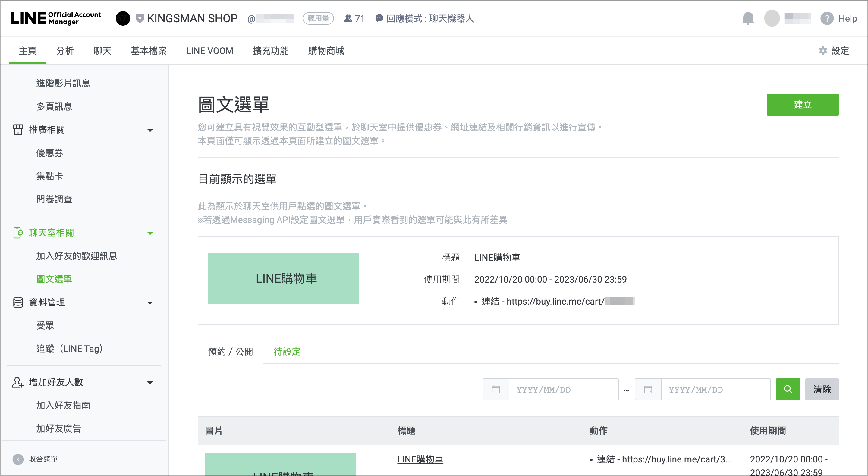Open the 分析 tab
868x476 pixels.
pyautogui.click(x=65, y=51)
